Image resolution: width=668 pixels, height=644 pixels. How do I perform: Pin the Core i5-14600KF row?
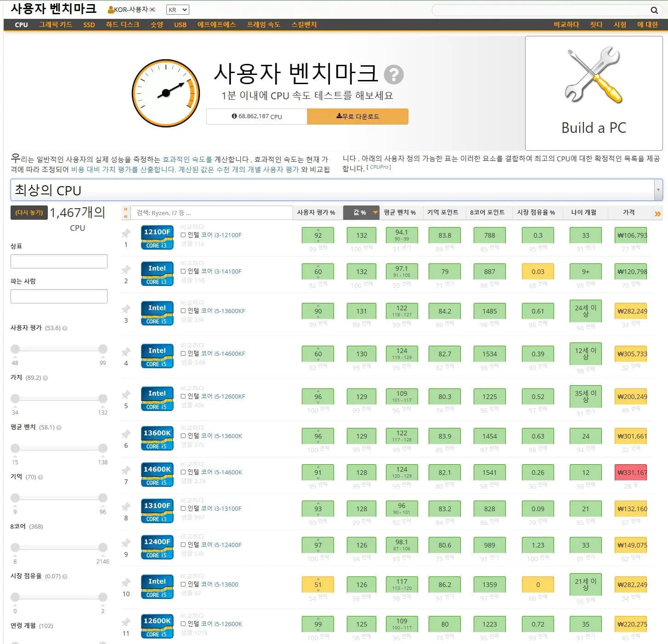click(126, 352)
